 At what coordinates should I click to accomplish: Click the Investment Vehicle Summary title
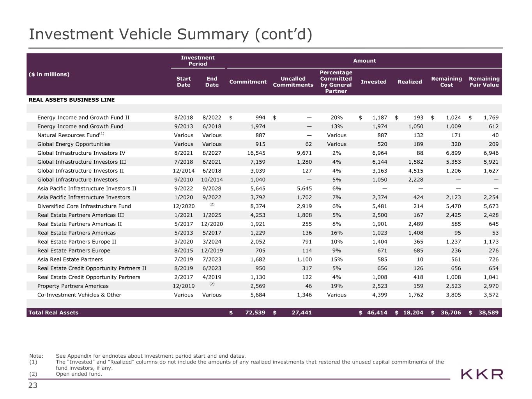tap(171, 34)
